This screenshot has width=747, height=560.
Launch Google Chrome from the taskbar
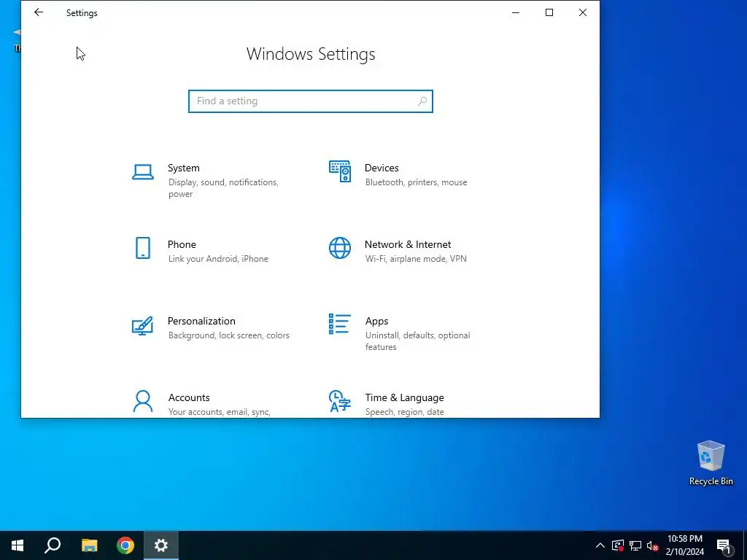tap(125, 545)
